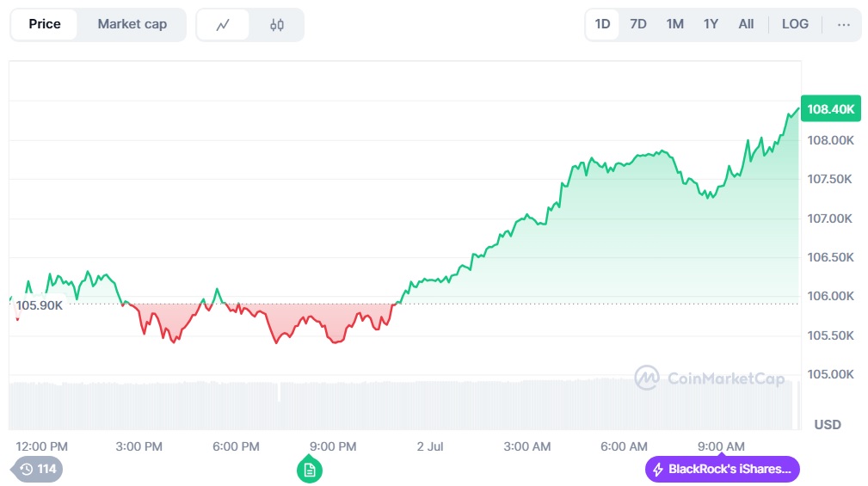Viewport: 868px width, 486px height.
Task: Switch to line chart view
Action: coord(223,25)
